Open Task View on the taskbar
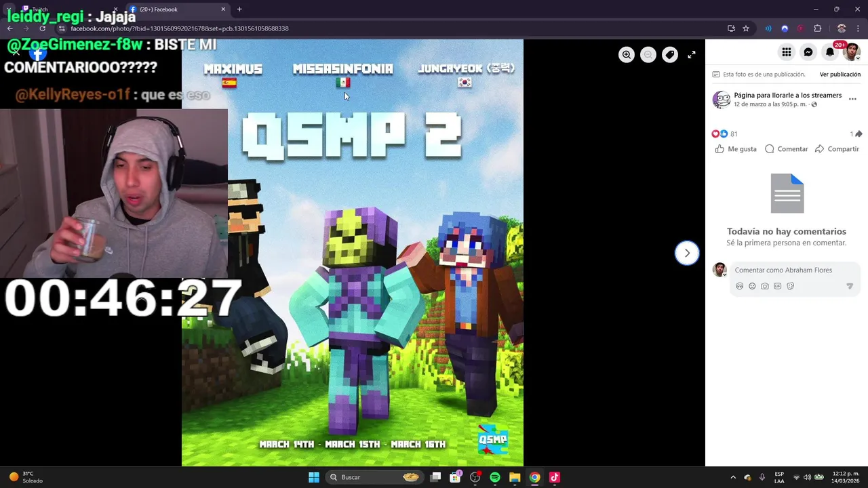This screenshot has height=488, width=868. 435,477
